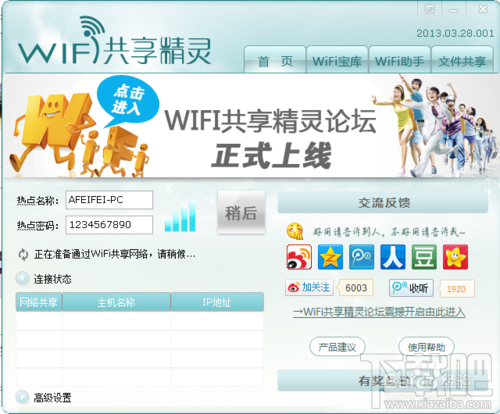This screenshot has width=500, height=414.
Task: Click the Pengyou smiley star icon
Action: click(x=455, y=257)
